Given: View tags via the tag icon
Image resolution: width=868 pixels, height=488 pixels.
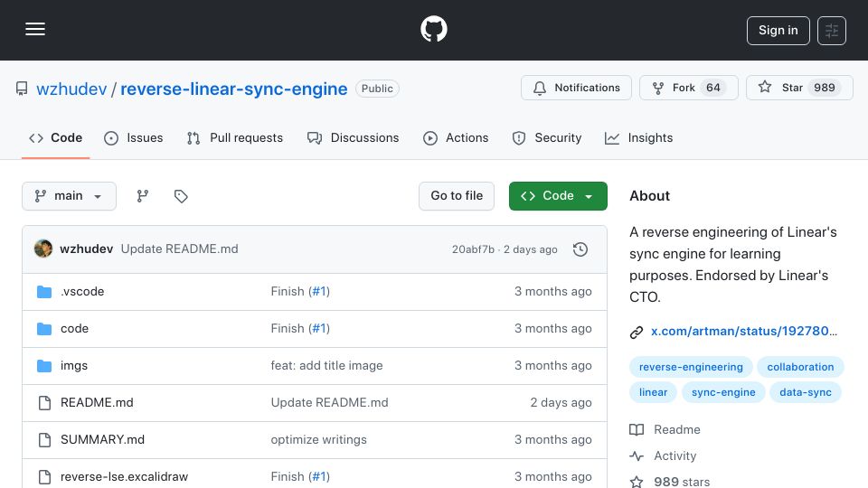Looking at the screenshot, I should 181,196.
